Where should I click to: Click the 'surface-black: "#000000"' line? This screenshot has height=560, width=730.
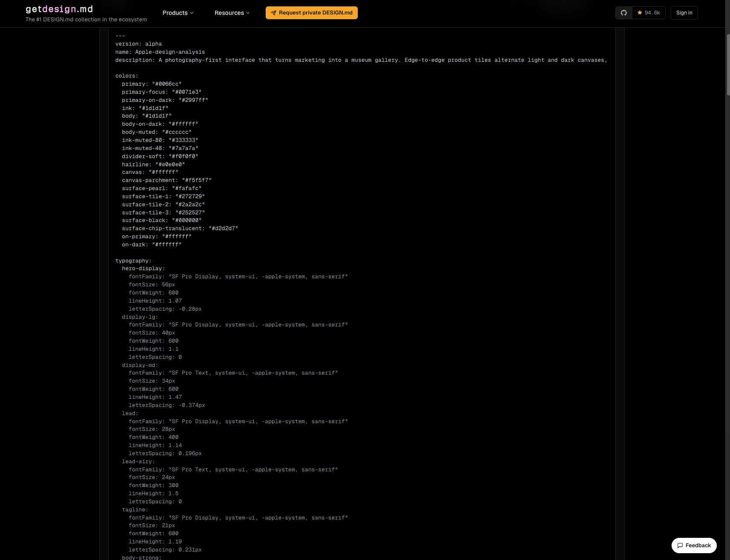(x=162, y=220)
